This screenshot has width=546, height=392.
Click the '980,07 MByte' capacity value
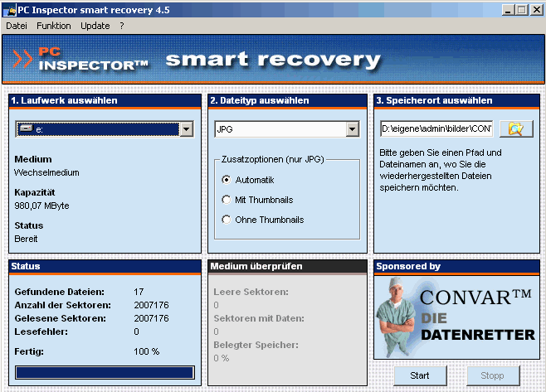pyautogui.click(x=41, y=206)
